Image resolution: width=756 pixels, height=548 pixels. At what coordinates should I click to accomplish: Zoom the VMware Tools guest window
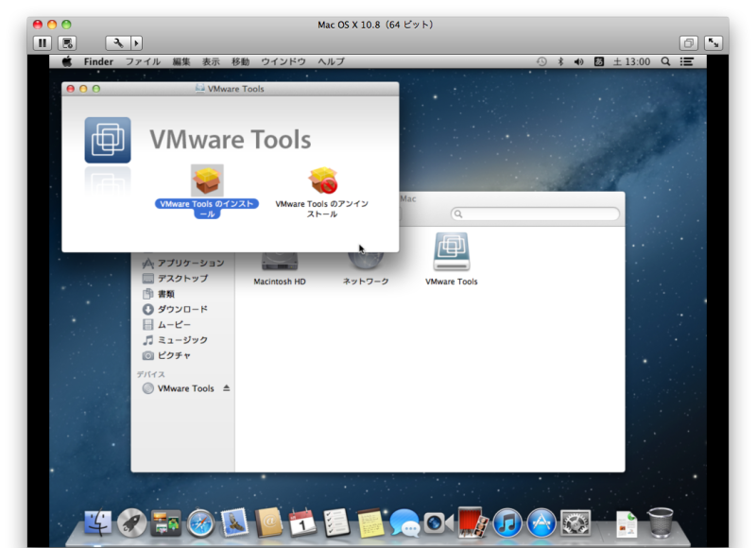tap(96, 89)
